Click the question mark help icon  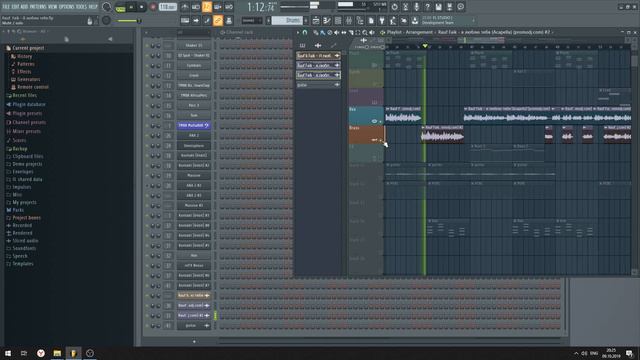427,7
